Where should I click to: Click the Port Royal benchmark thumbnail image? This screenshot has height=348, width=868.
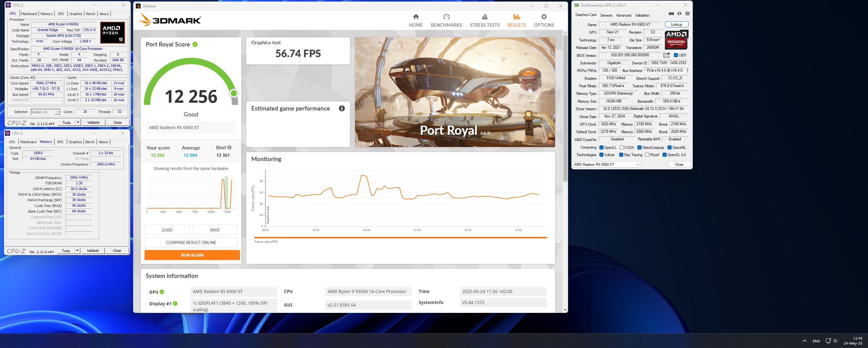click(x=455, y=92)
